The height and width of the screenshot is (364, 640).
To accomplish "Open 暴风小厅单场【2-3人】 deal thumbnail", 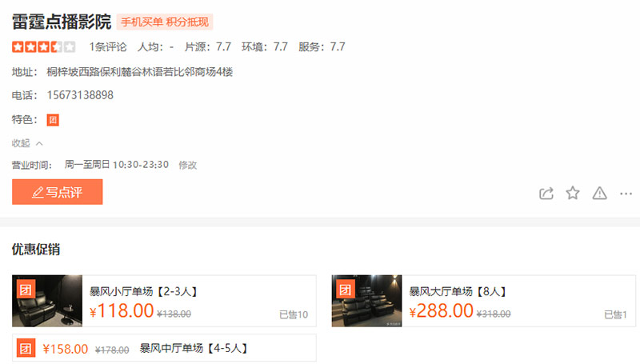I will 47,301.
